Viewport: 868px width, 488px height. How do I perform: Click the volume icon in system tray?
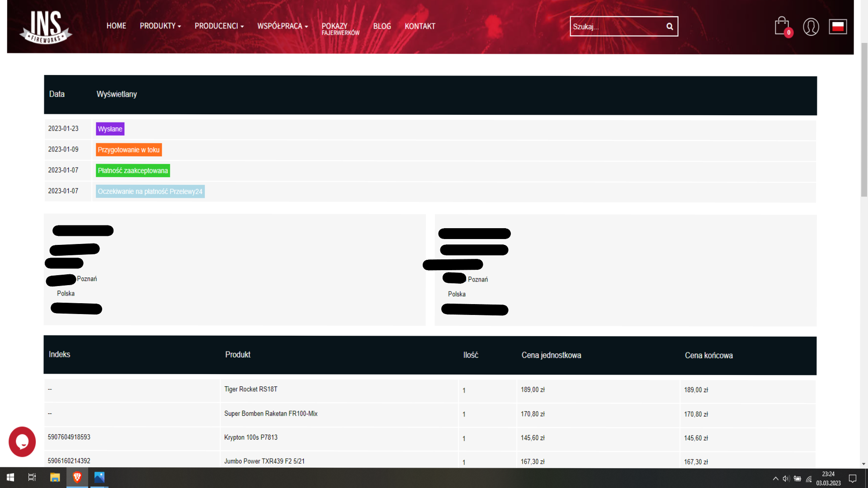786,479
